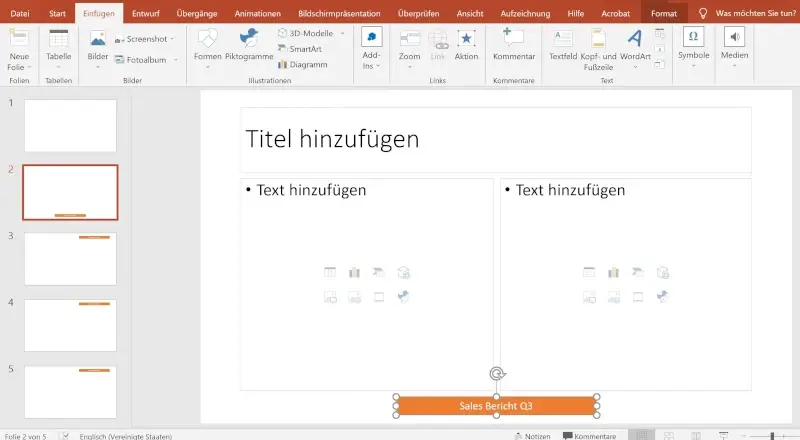Open the Hilfe tab
This screenshot has width=800, height=440.
(x=576, y=14)
